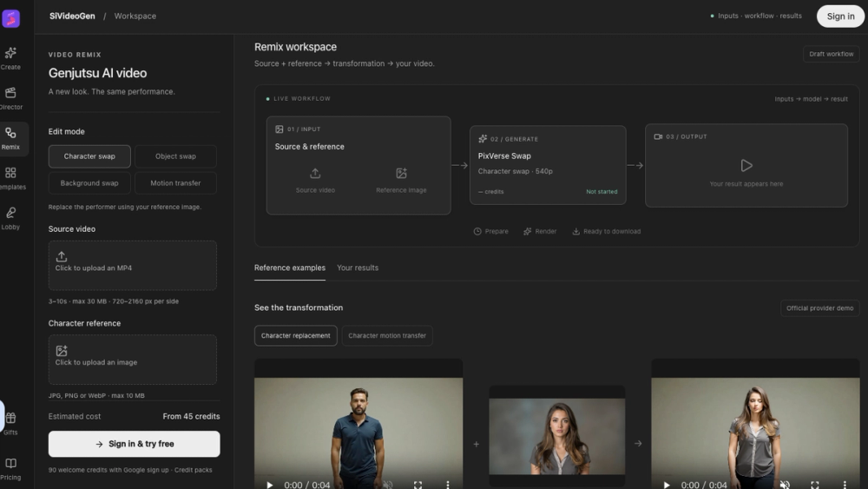Click 'Inputs · workflow · results' header text
The width and height of the screenshot is (868, 489).
[x=759, y=16]
